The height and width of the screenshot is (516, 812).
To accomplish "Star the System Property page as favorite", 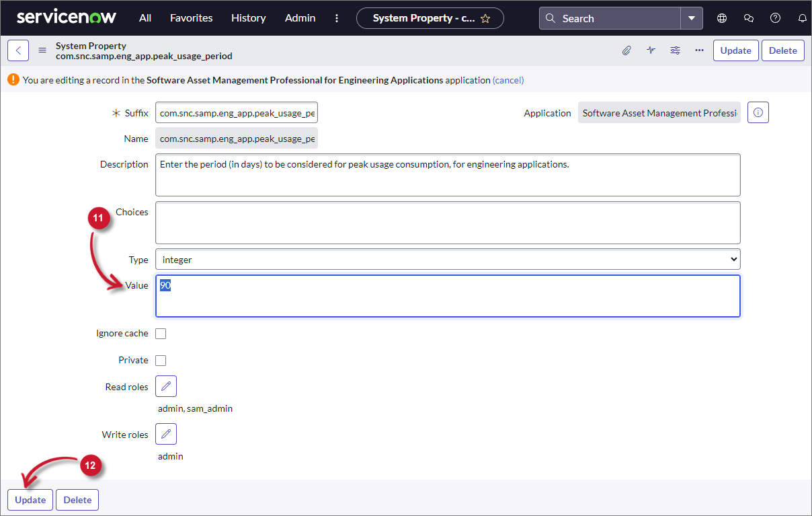I will click(x=485, y=19).
